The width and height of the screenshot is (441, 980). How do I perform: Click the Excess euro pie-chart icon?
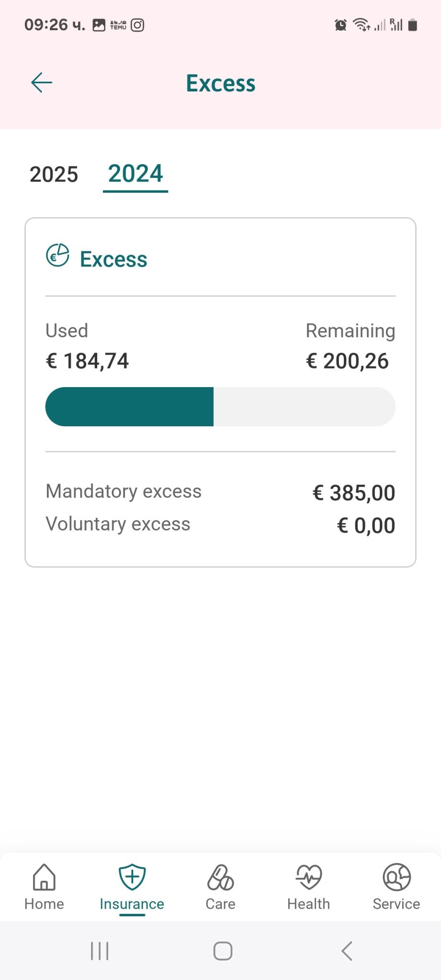coord(57,256)
